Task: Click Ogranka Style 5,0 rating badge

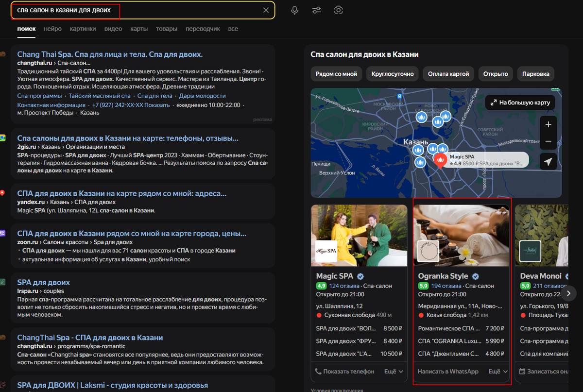Action: click(423, 286)
